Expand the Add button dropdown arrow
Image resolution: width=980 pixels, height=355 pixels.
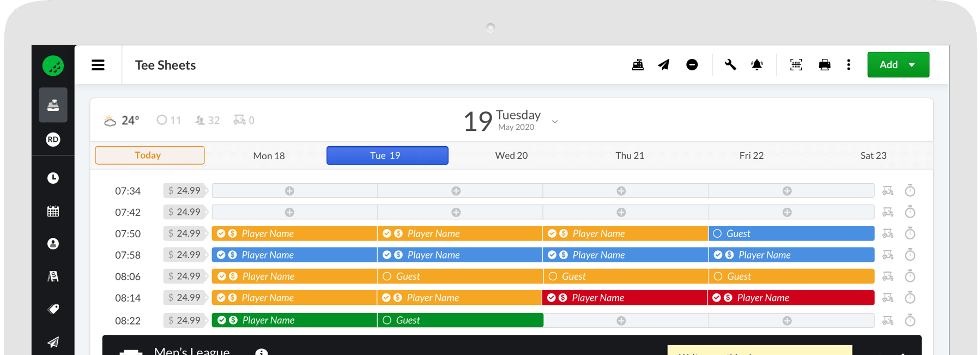pos(912,65)
